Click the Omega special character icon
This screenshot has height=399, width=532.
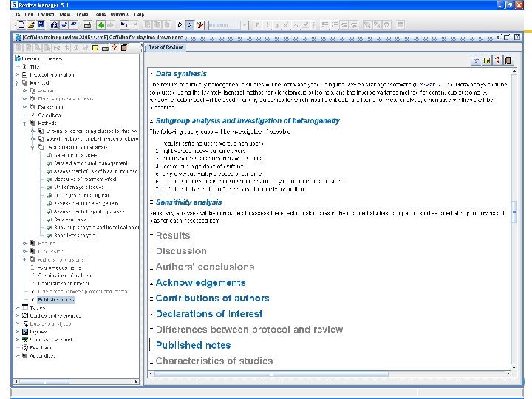click(386, 25)
